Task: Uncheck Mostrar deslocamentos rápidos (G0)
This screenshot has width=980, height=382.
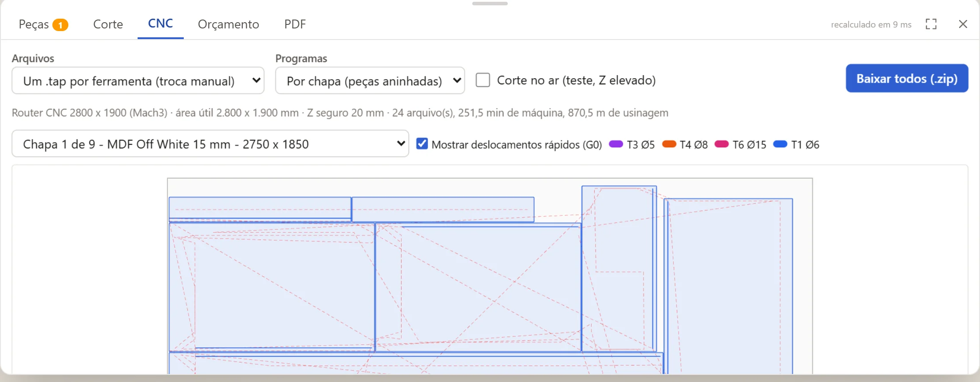Action: pyautogui.click(x=422, y=144)
